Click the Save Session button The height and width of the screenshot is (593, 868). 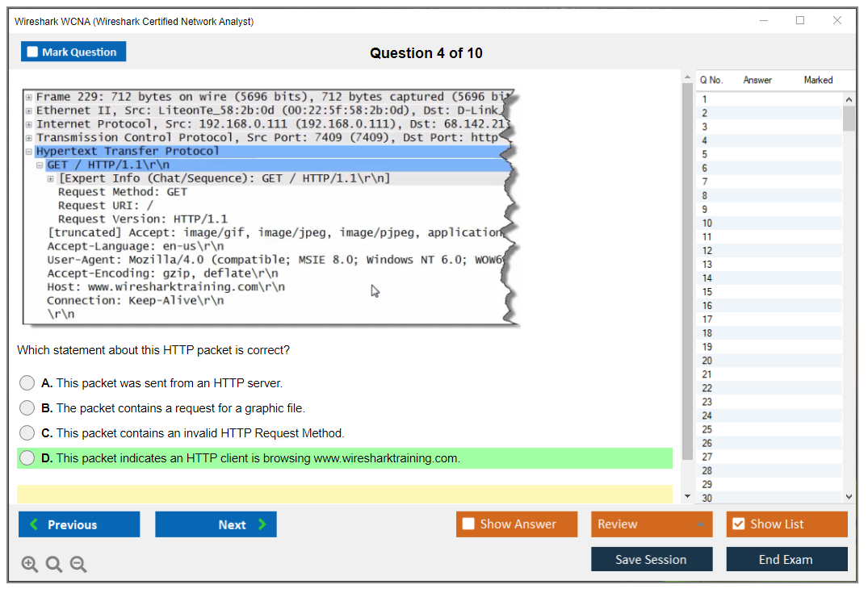(x=651, y=559)
